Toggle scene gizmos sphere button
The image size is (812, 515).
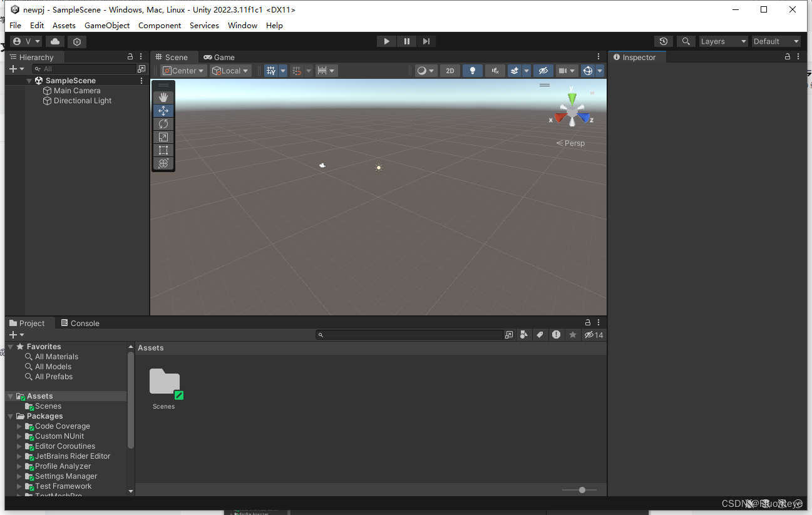(587, 71)
